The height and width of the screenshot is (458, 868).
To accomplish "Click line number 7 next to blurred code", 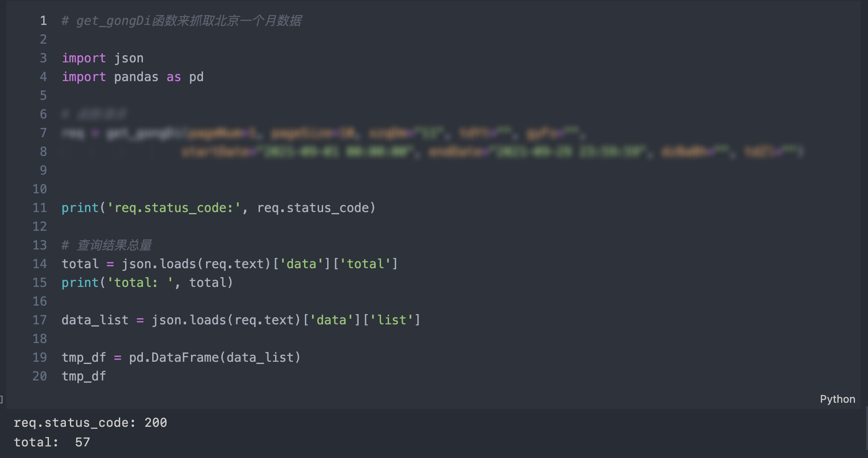I will coord(43,133).
